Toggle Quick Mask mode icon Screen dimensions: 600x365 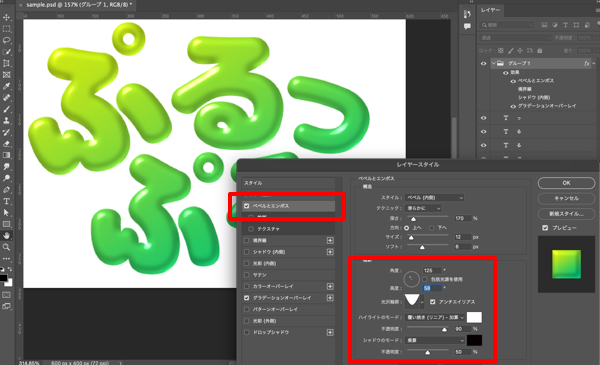[x=7, y=295]
